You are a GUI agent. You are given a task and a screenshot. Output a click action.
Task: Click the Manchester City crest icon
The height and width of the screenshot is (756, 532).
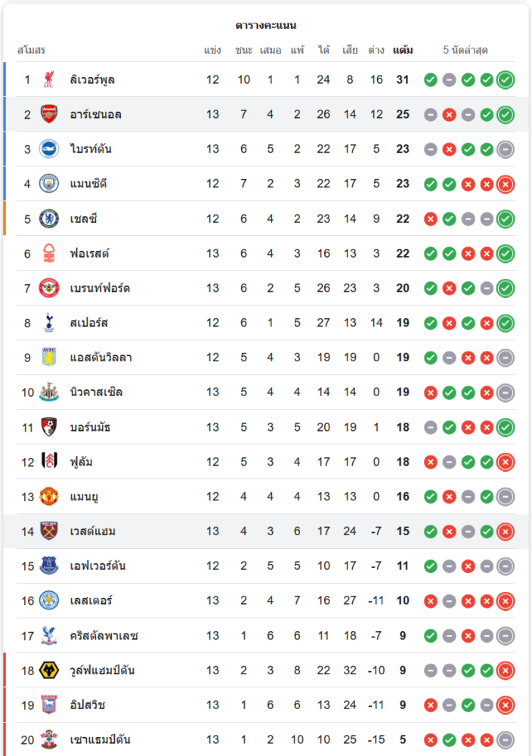click(48, 184)
